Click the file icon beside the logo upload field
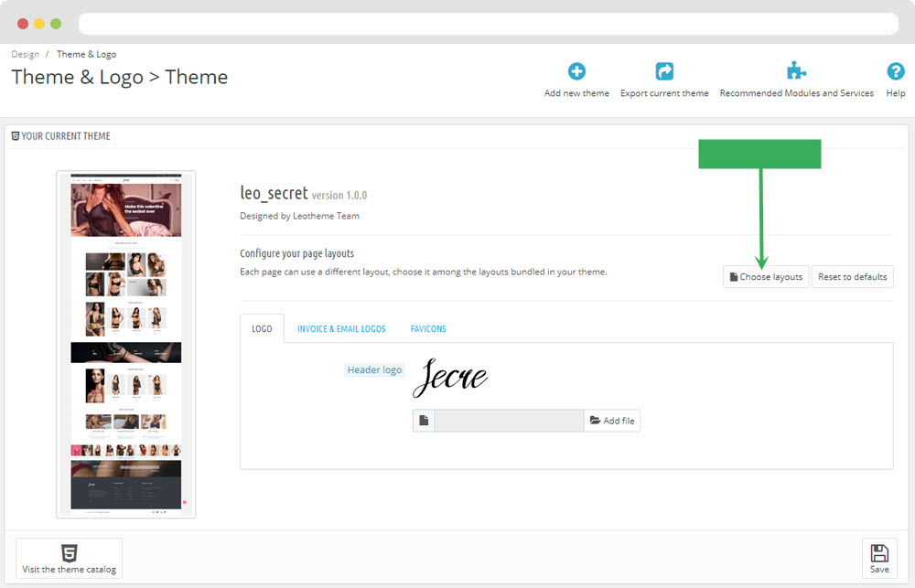Viewport: 915px width, 588px height. [x=424, y=421]
